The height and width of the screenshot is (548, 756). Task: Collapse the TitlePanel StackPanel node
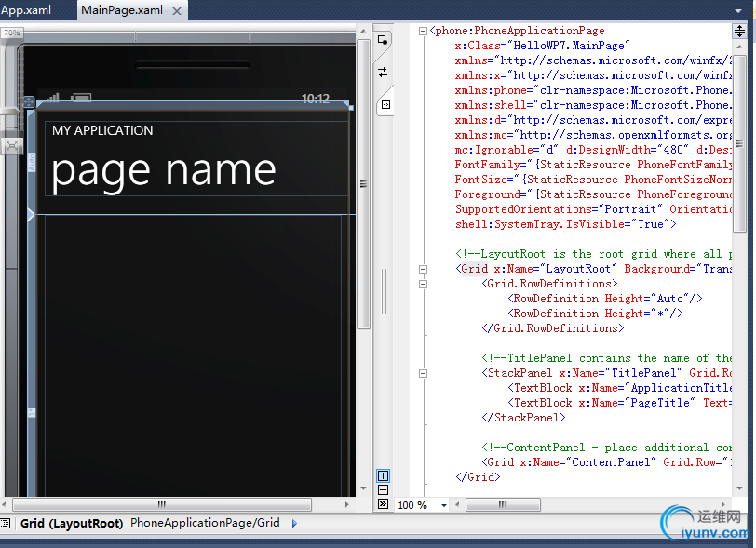click(423, 373)
